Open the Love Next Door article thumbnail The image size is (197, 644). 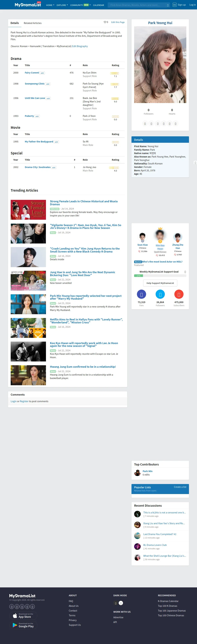(x=28, y=281)
